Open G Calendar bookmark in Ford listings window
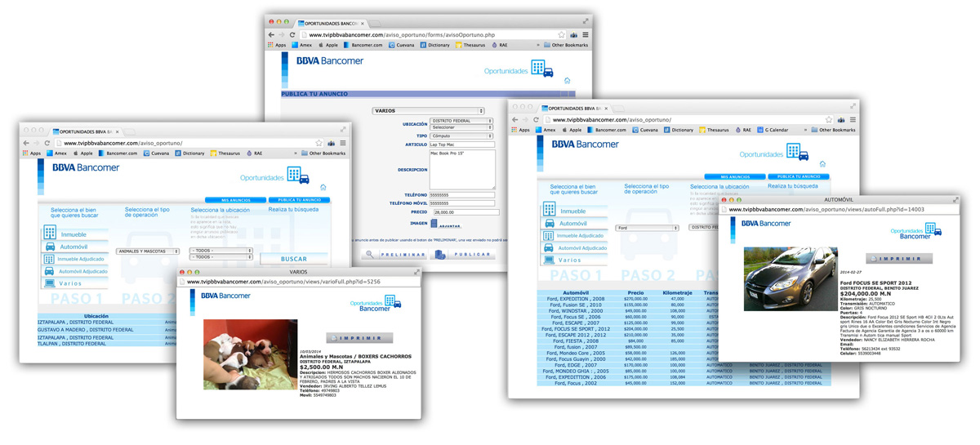The height and width of the screenshot is (445, 980). [x=773, y=130]
